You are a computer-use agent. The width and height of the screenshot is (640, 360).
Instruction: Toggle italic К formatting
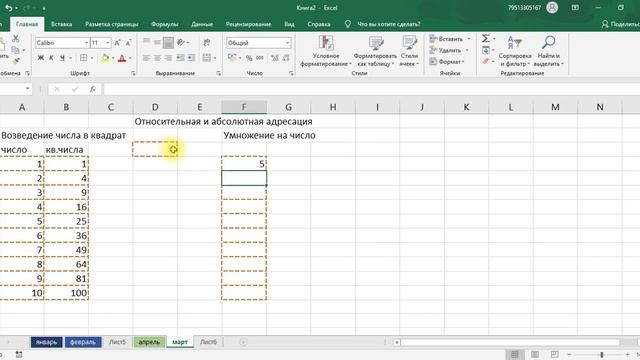click(x=51, y=58)
